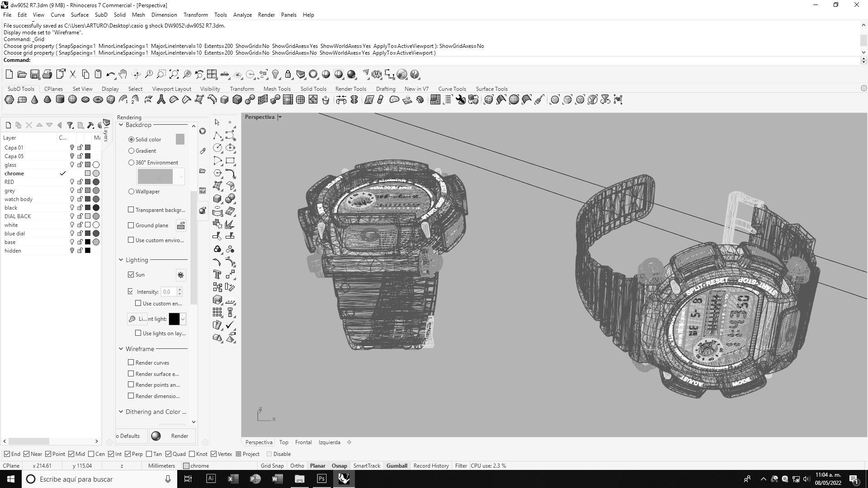Enable Ground plane checkbox
This screenshot has height=488, width=868.
coord(131,225)
